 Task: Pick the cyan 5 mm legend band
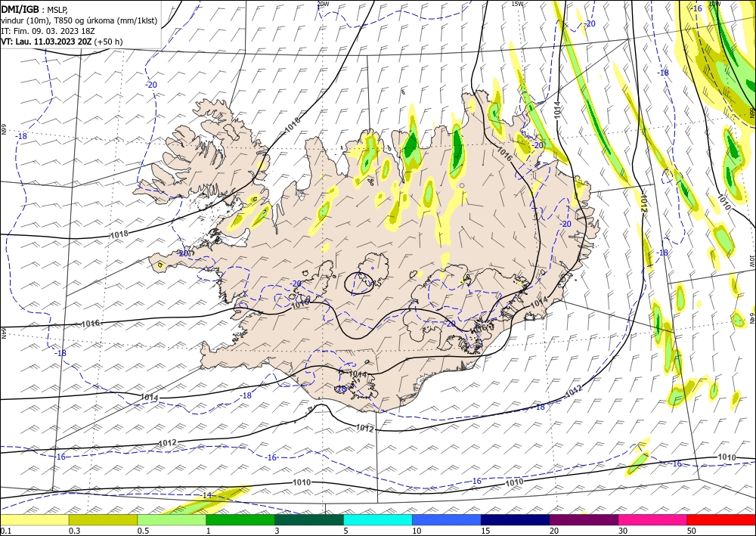click(x=378, y=519)
